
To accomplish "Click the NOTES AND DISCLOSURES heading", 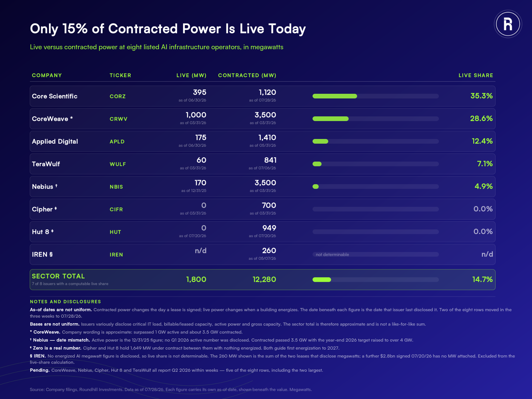I will [65, 302].
